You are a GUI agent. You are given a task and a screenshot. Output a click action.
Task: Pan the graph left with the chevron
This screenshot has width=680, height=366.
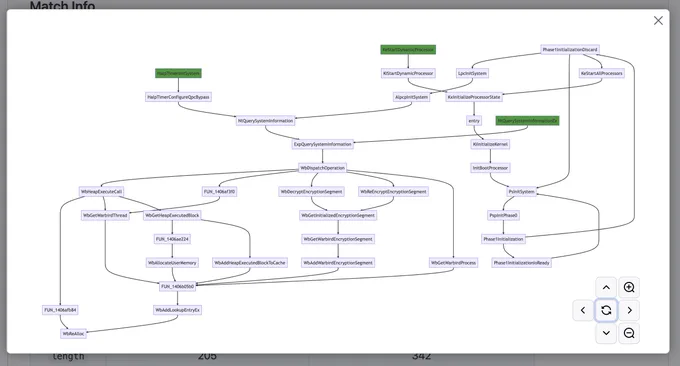coord(583,310)
